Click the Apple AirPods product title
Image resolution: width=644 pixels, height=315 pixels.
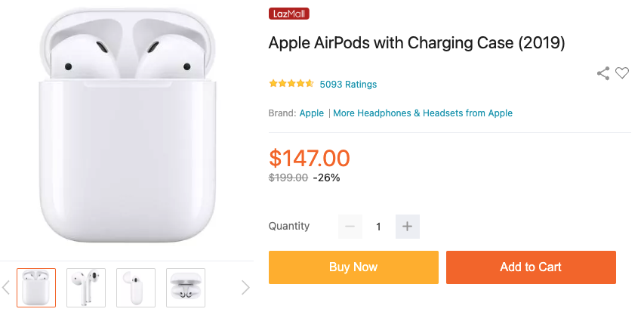point(417,43)
